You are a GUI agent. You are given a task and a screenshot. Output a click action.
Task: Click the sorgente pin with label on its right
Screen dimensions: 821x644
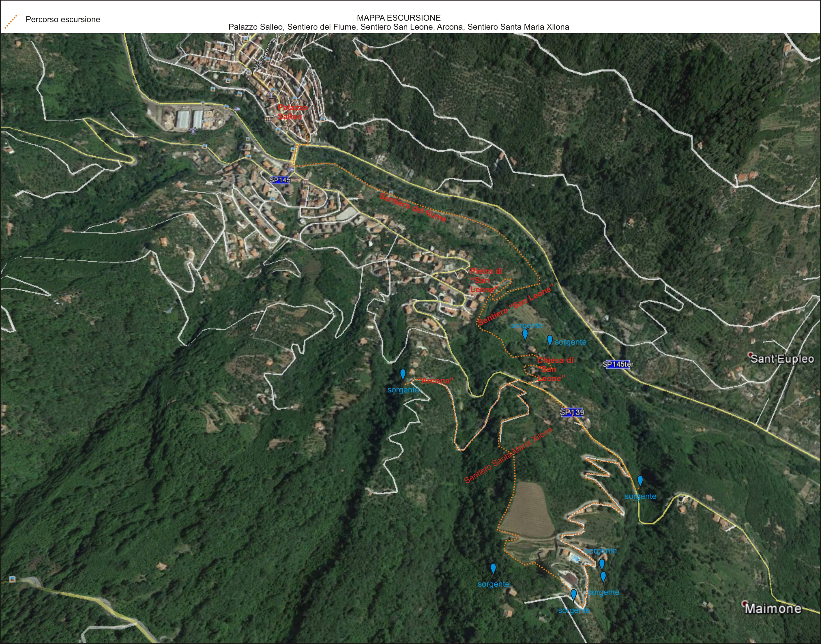tap(550, 340)
